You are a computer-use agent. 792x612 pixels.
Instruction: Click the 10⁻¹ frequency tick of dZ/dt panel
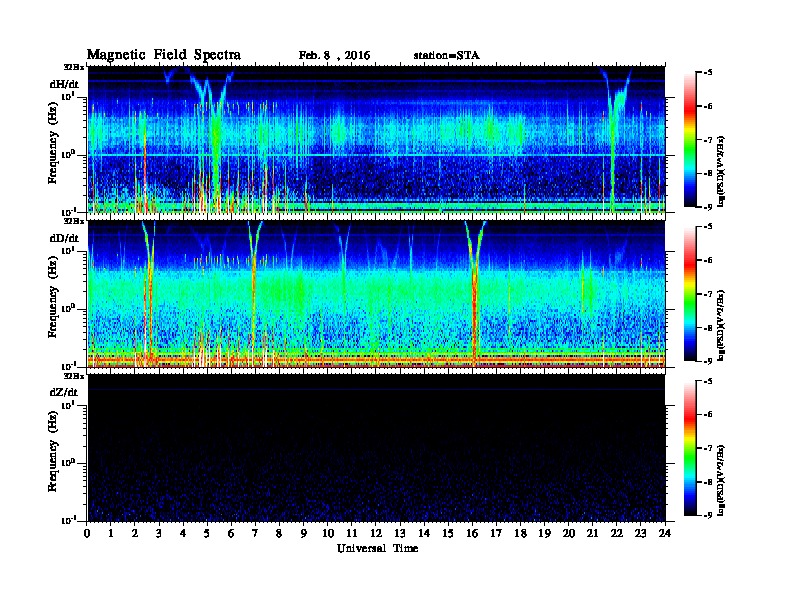tap(69, 520)
